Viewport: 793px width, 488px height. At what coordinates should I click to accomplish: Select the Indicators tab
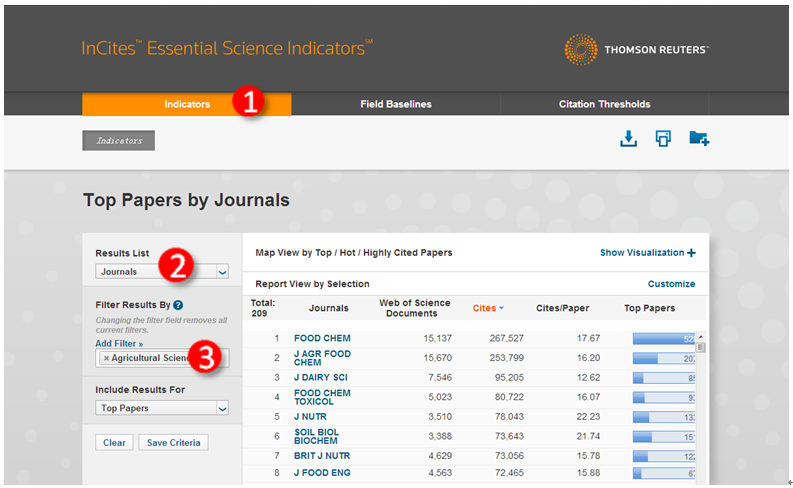[187, 104]
